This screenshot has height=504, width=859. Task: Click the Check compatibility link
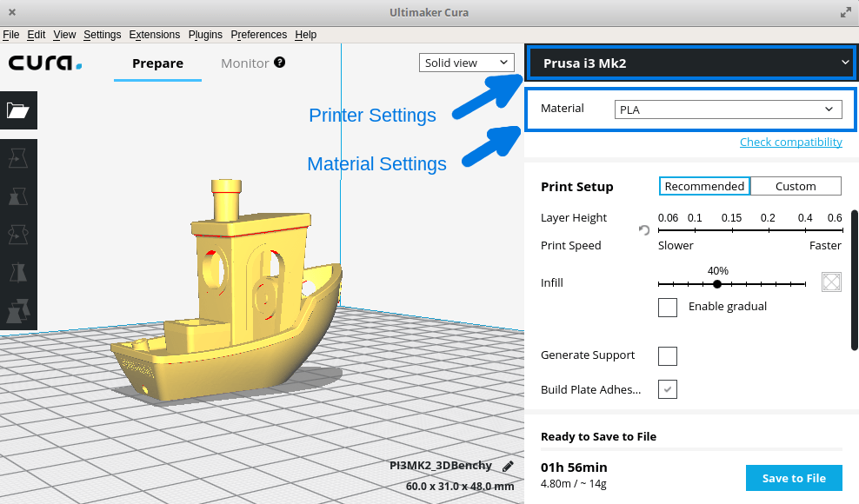click(x=790, y=142)
